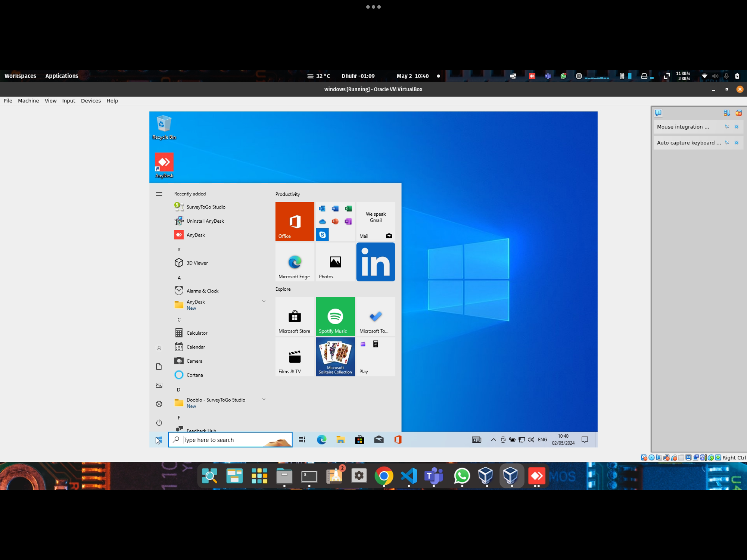Viewport: 747px width, 560px height.
Task: Expand Dooblo - SurveyToGo Studio folder
Action: [264, 399]
